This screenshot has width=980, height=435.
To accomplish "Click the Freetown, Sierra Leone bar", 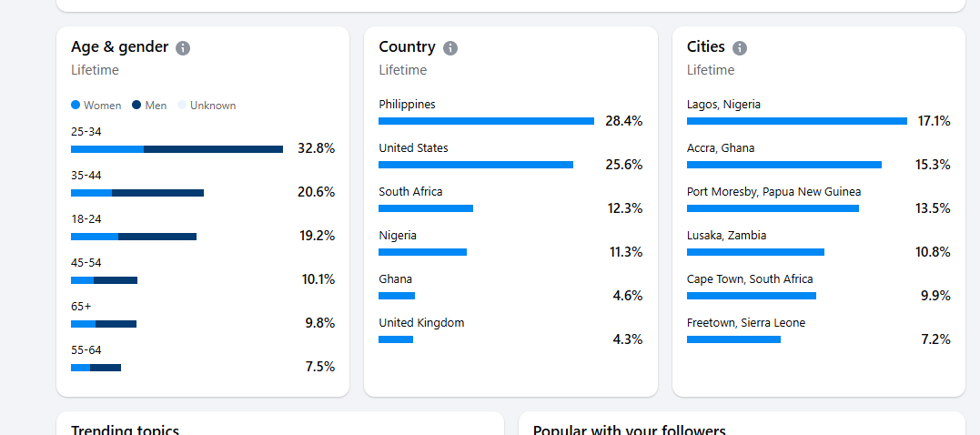I will point(733,339).
